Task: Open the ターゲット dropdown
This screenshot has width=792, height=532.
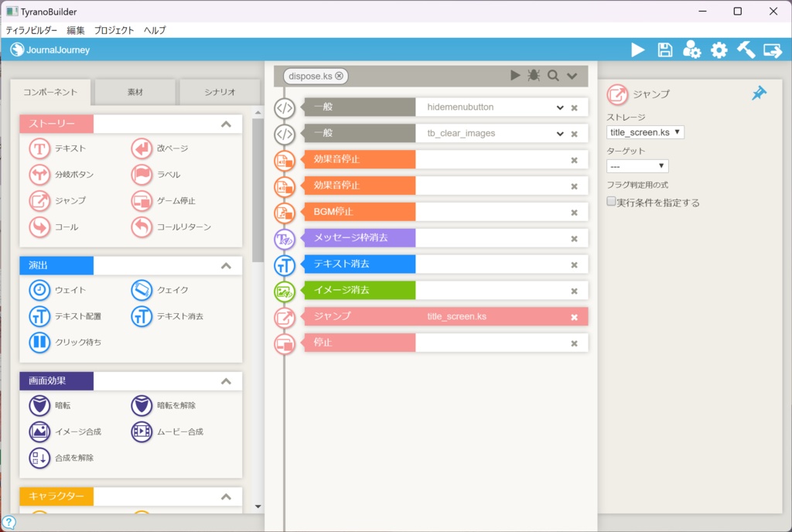Action: coord(637,166)
